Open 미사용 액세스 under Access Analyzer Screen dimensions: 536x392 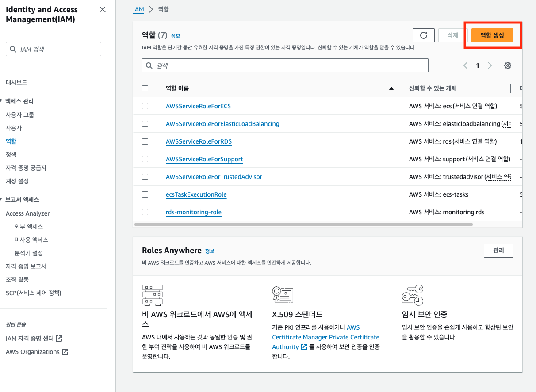pos(31,240)
